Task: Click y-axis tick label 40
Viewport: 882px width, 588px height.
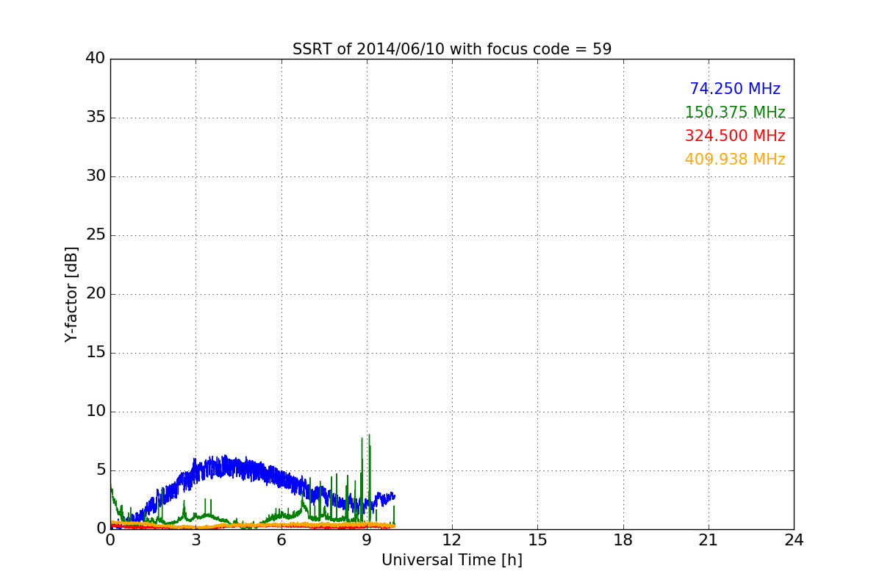Action: (x=96, y=59)
